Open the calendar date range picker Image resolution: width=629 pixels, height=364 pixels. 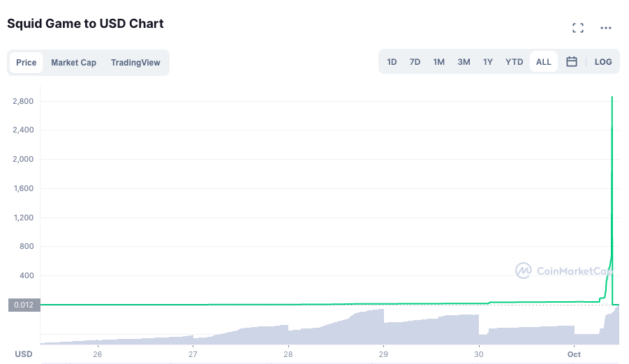click(572, 62)
